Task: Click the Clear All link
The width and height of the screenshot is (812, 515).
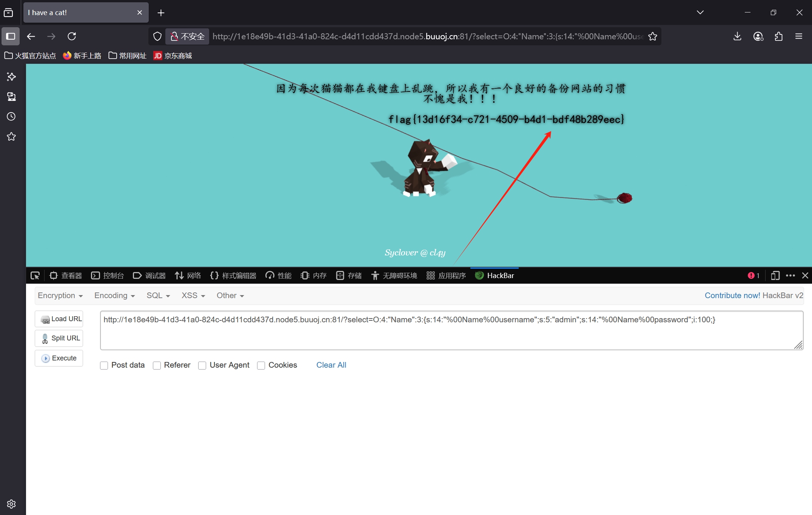Action: [x=331, y=365]
